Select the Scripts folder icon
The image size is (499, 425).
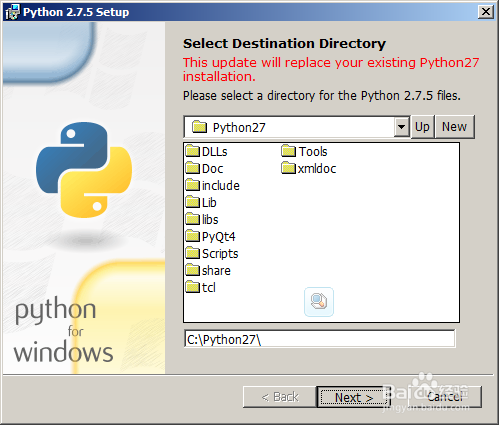tap(192, 253)
